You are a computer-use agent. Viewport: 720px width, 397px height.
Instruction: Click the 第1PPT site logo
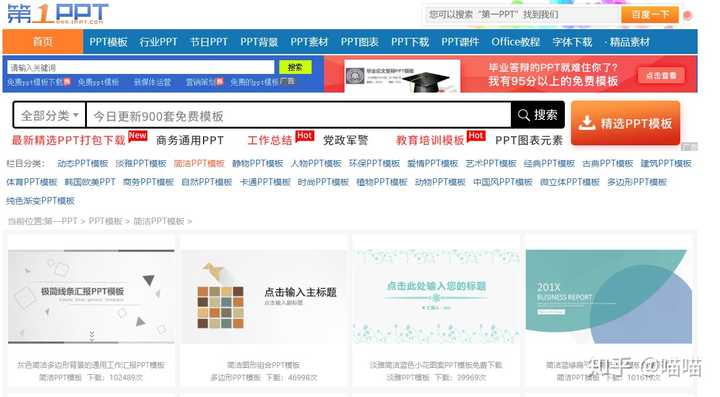click(58, 13)
